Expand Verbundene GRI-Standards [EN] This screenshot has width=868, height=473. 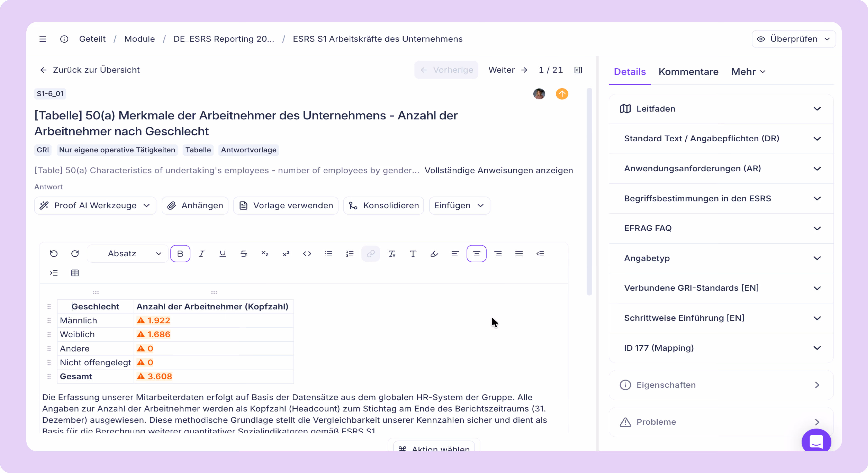pyautogui.click(x=721, y=288)
